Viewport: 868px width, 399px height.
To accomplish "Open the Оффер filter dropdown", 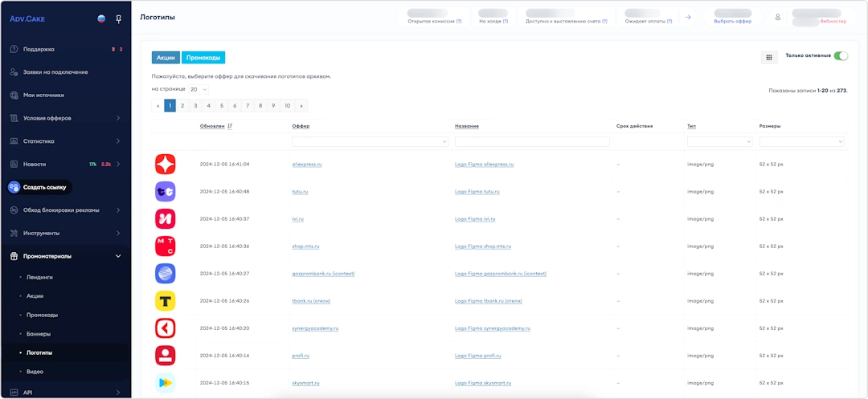I will [370, 141].
